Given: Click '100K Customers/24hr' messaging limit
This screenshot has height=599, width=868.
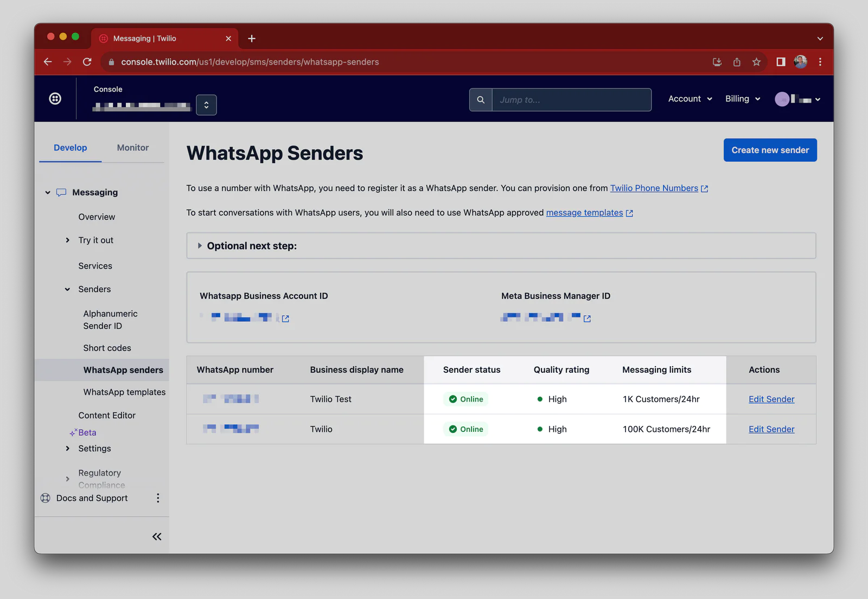Looking at the screenshot, I should [666, 429].
